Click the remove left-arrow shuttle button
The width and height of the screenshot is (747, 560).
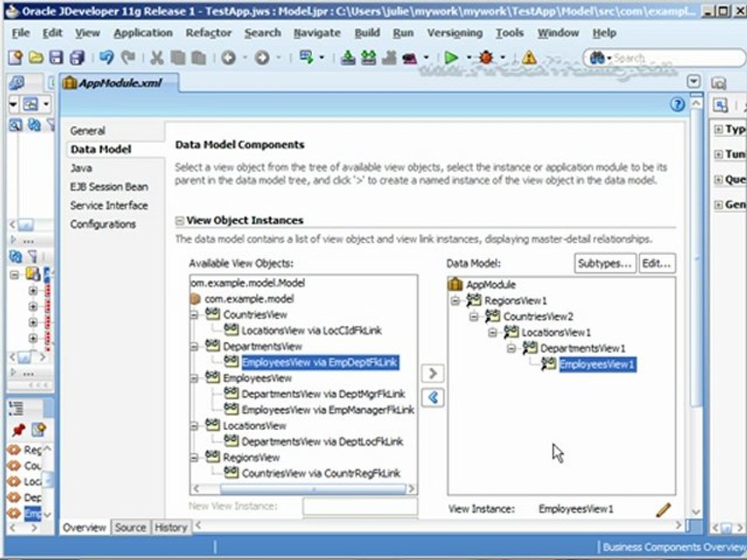click(433, 397)
